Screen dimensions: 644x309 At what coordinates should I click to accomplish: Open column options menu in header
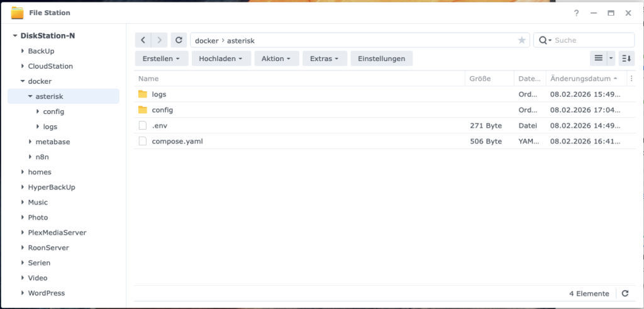pyautogui.click(x=631, y=79)
